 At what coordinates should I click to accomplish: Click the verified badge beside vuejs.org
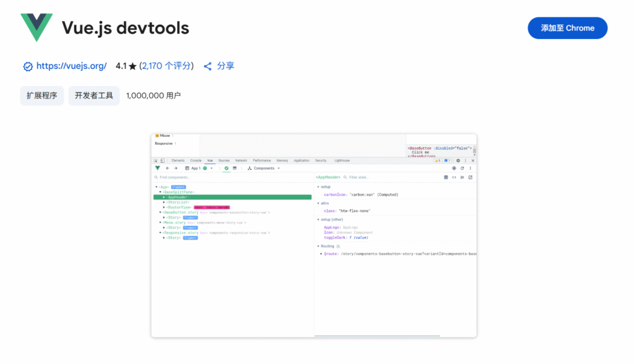tap(28, 66)
